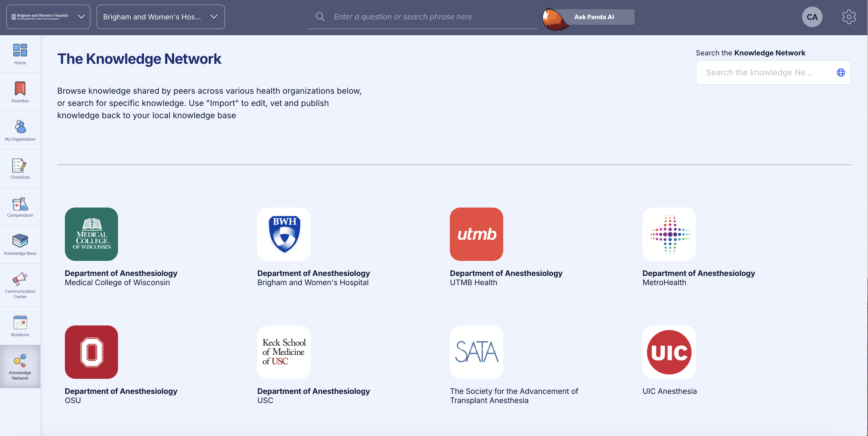The image size is (868, 436).
Task: Open the Compendium section
Action: [20, 206]
